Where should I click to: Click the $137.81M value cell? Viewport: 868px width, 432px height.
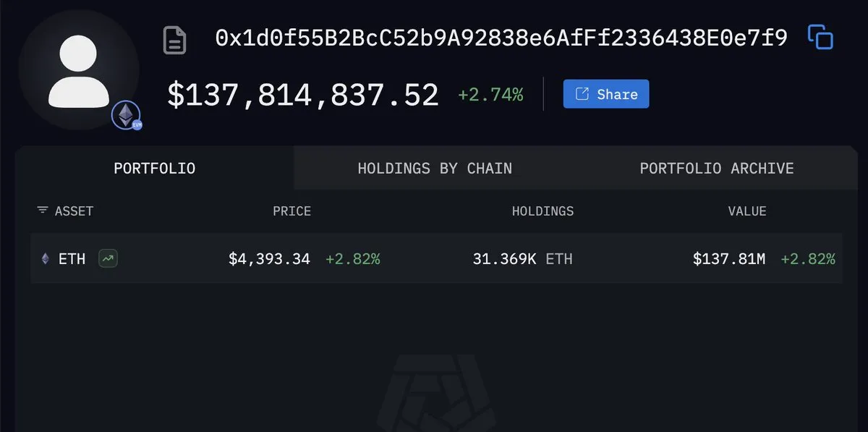coord(728,258)
